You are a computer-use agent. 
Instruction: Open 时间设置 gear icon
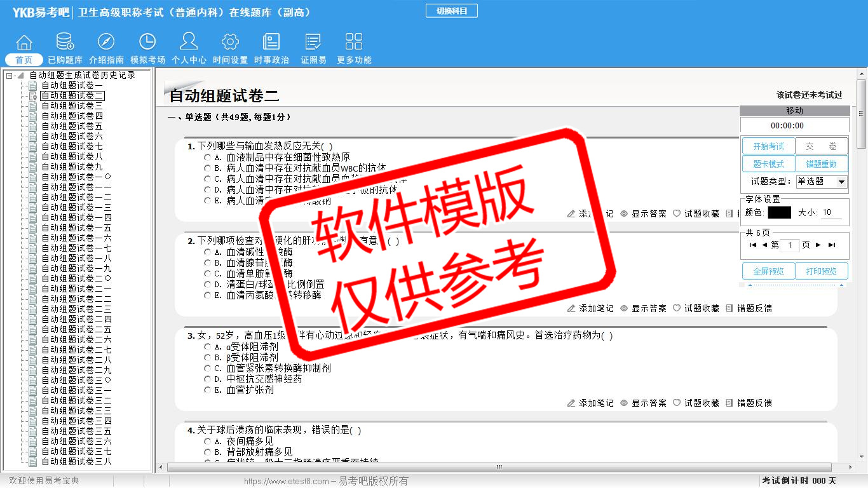click(230, 43)
